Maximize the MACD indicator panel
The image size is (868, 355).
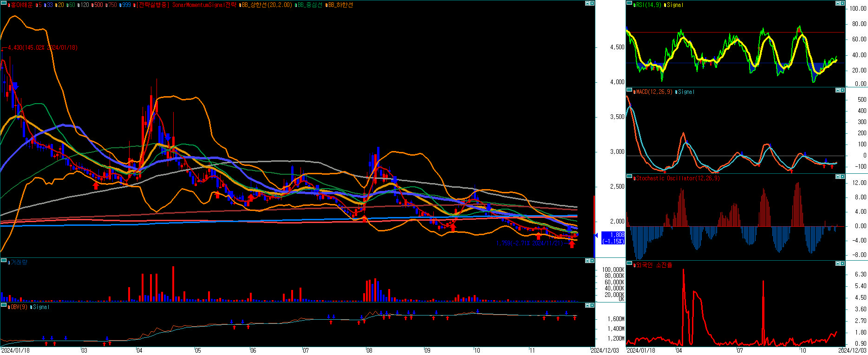838,90
